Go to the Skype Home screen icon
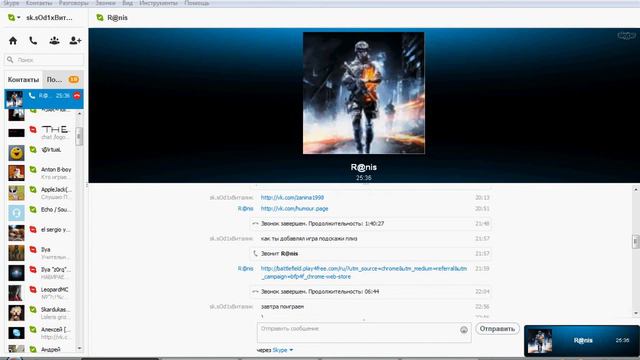Screen dimensions: 640x360 13,41
